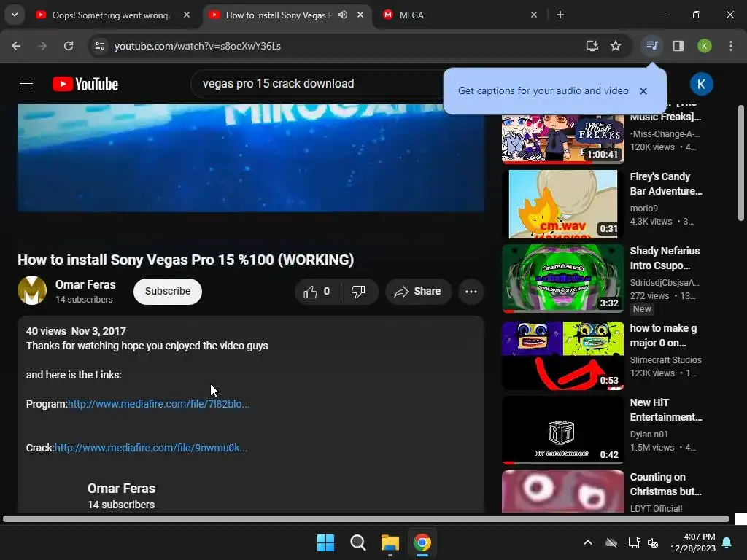Open Shady Nefarius Intro Csupo thumbnail
This screenshot has height=560, width=747.
click(562, 279)
